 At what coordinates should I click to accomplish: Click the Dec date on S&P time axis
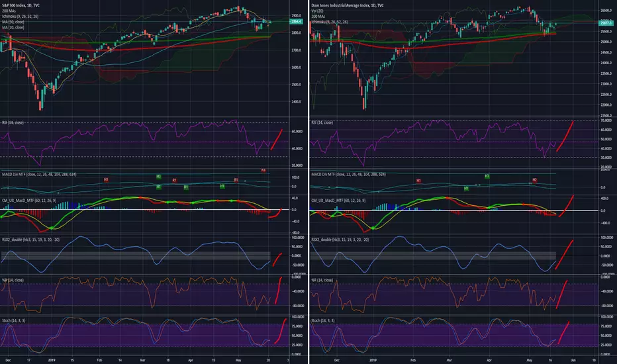coord(8,360)
